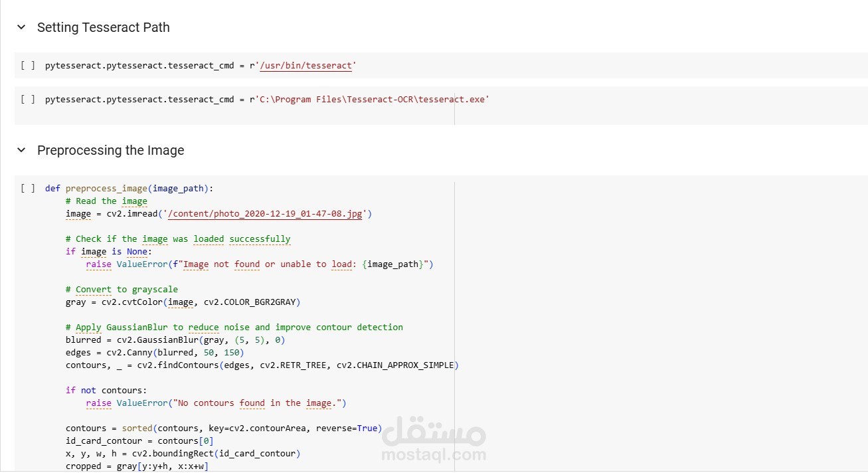Click the '# Read the image' comment
The height and width of the screenshot is (473, 868).
(106, 201)
